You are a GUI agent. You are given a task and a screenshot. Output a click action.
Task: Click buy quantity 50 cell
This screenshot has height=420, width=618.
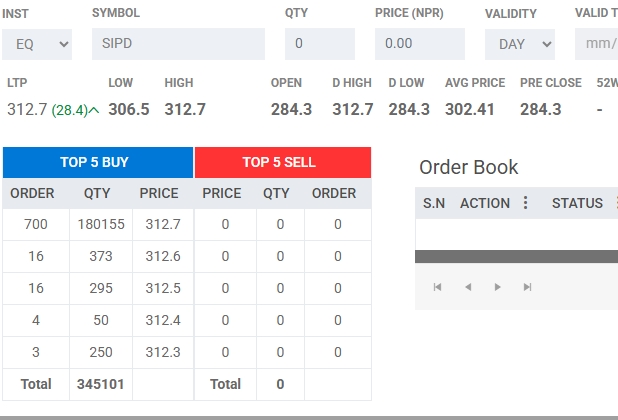101,320
